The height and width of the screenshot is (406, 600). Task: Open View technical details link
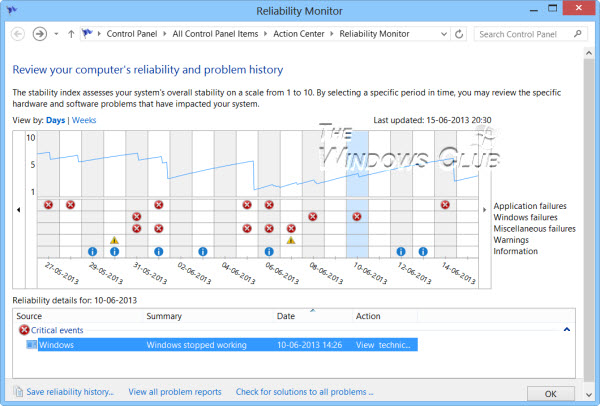[383, 345]
